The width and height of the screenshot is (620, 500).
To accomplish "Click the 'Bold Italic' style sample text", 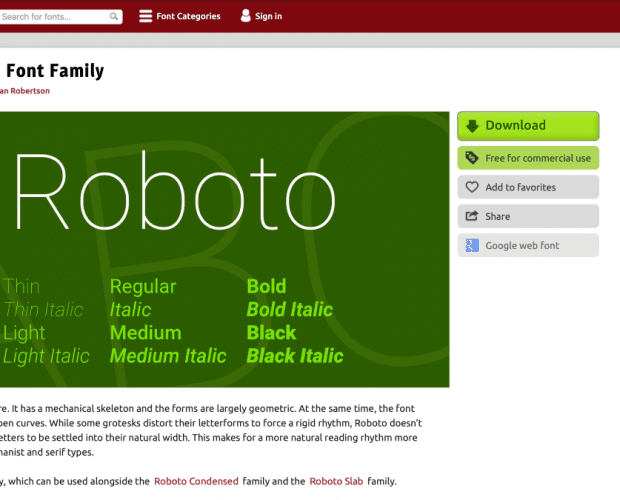I will pyautogui.click(x=290, y=309).
